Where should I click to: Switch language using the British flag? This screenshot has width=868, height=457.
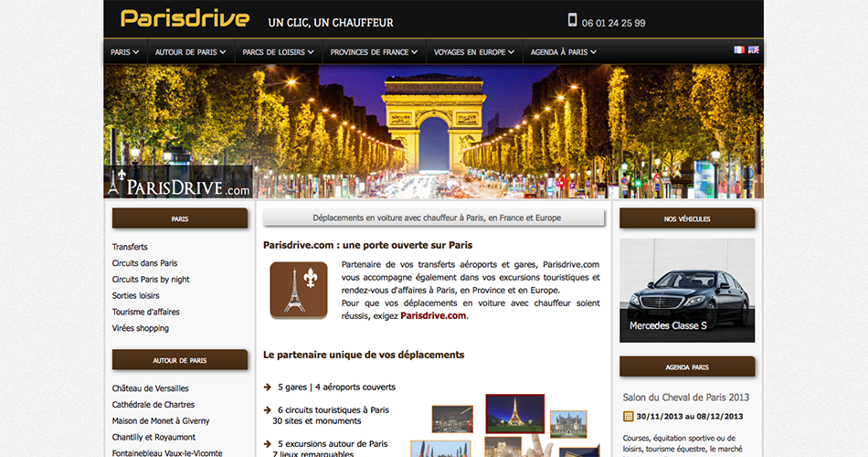point(754,50)
